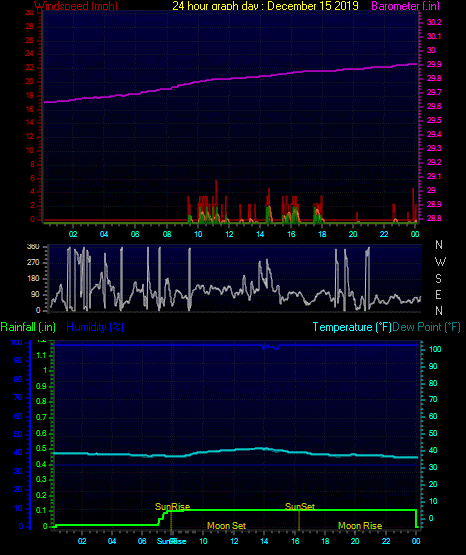This screenshot has height=555, width=466.
Task: Click the S direction label beside wind chart
Action: tap(438, 279)
